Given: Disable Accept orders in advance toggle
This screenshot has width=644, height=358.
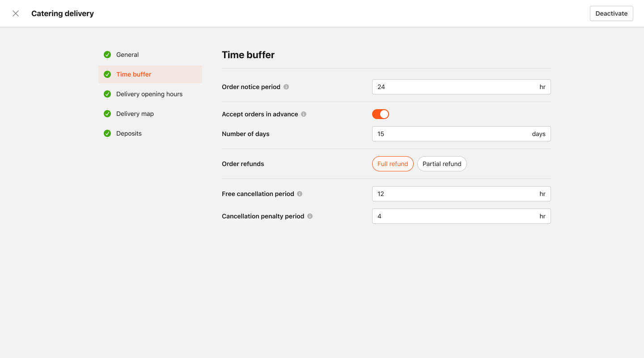Looking at the screenshot, I should point(381,114).
